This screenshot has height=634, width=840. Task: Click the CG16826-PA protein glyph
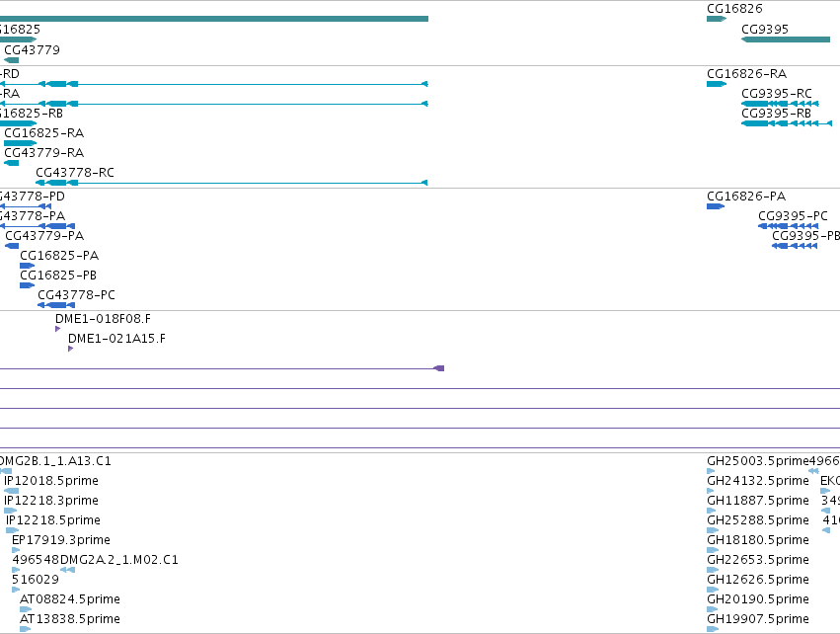pyautogui.click(x=716, y=206)
